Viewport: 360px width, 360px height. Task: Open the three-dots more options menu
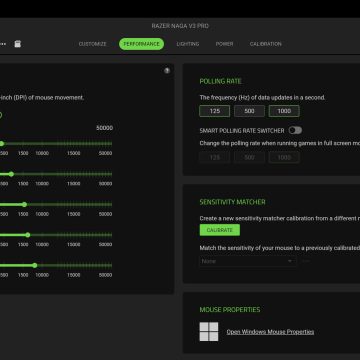click(3, 44)
